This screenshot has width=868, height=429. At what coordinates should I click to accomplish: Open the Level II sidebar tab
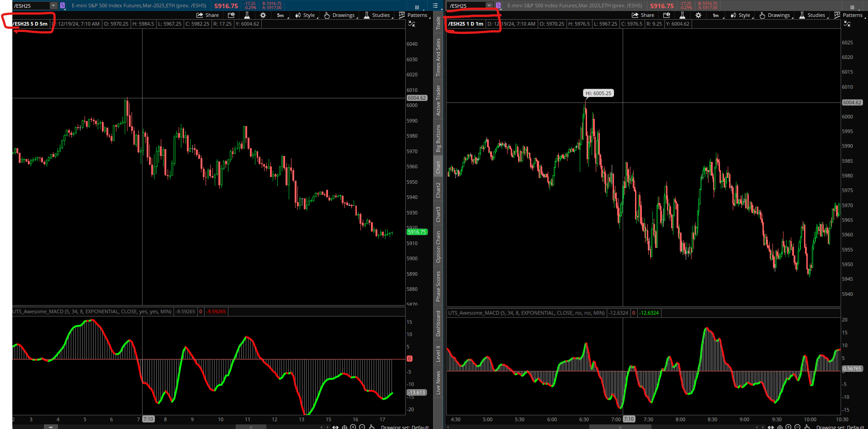click(x=438, y=354)
